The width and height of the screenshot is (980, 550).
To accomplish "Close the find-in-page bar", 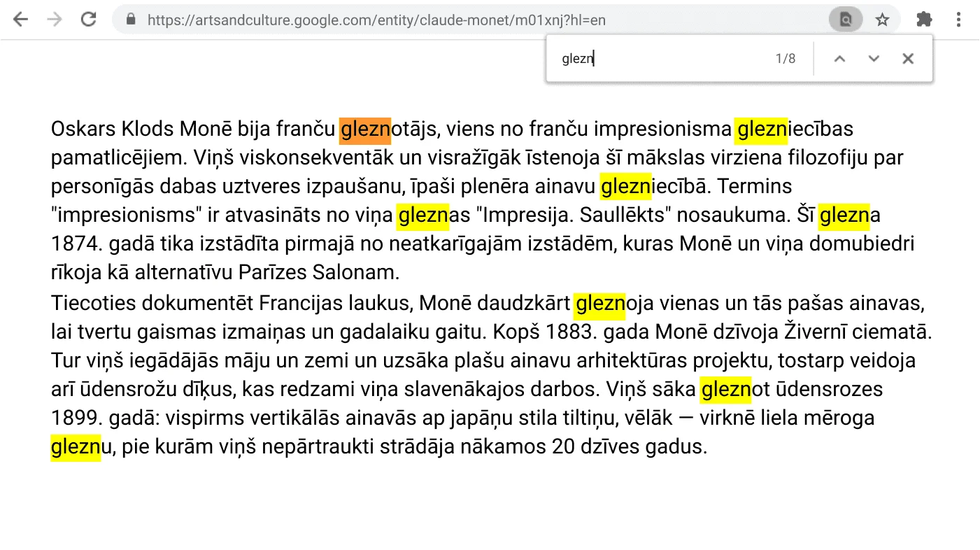I will point(907,58).
